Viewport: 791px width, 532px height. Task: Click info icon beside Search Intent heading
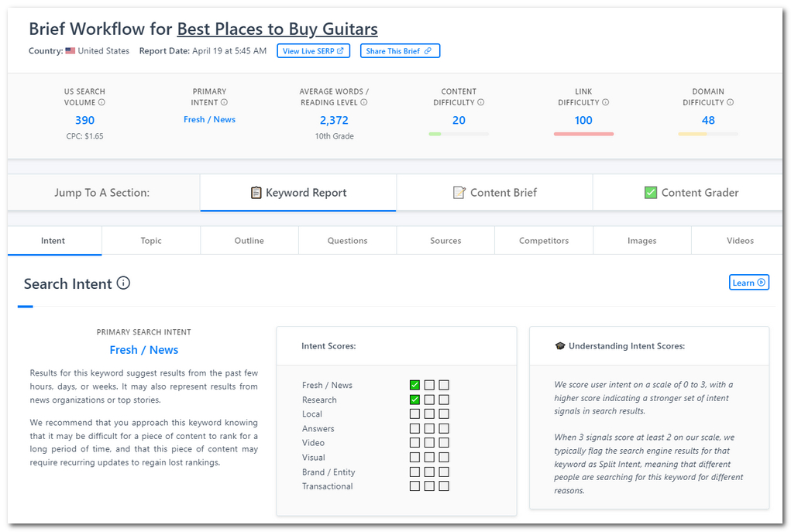click(x=123, y=283)
